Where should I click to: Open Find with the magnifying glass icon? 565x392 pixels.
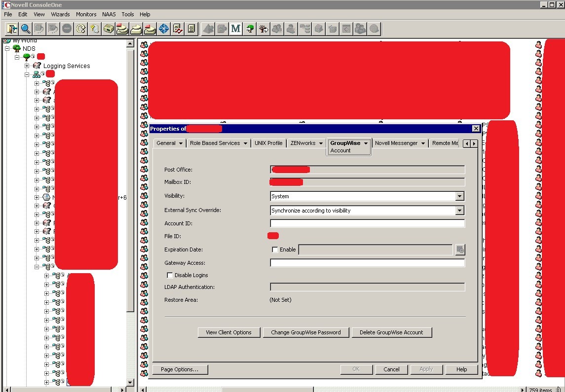[26, 29]
